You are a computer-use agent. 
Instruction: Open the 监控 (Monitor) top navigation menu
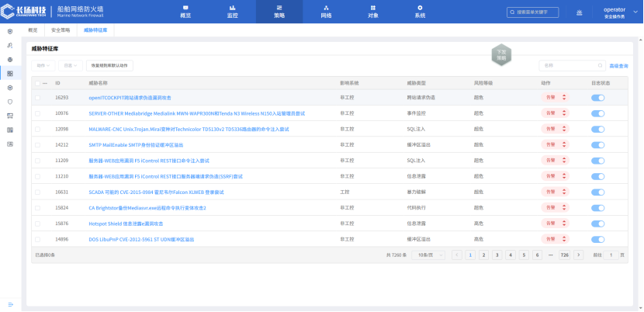click(233, 12)
